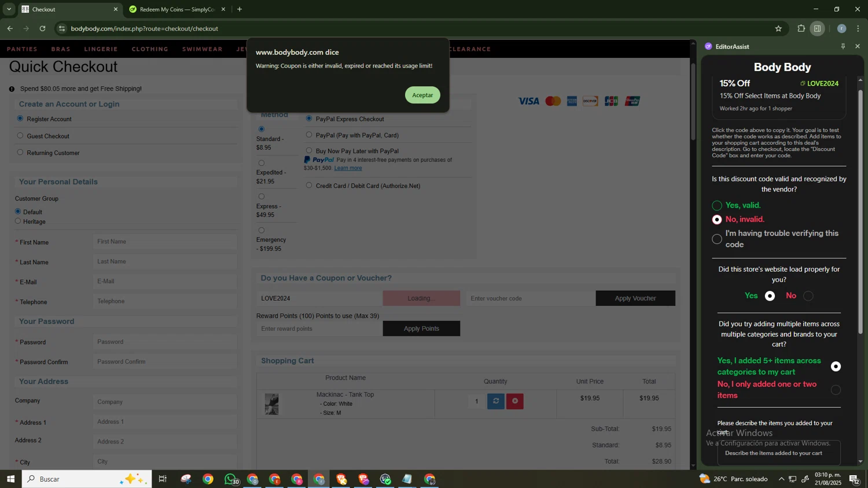Select Emergency shipping $199.95
The width and height of the screenshot is (868, 488).
pyautogui.click(x=262, y=230)
